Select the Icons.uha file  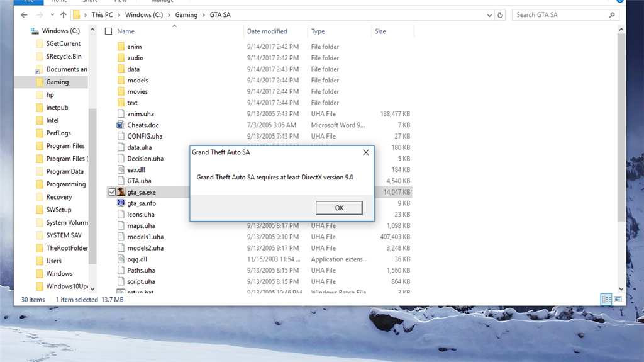[140, 214]
